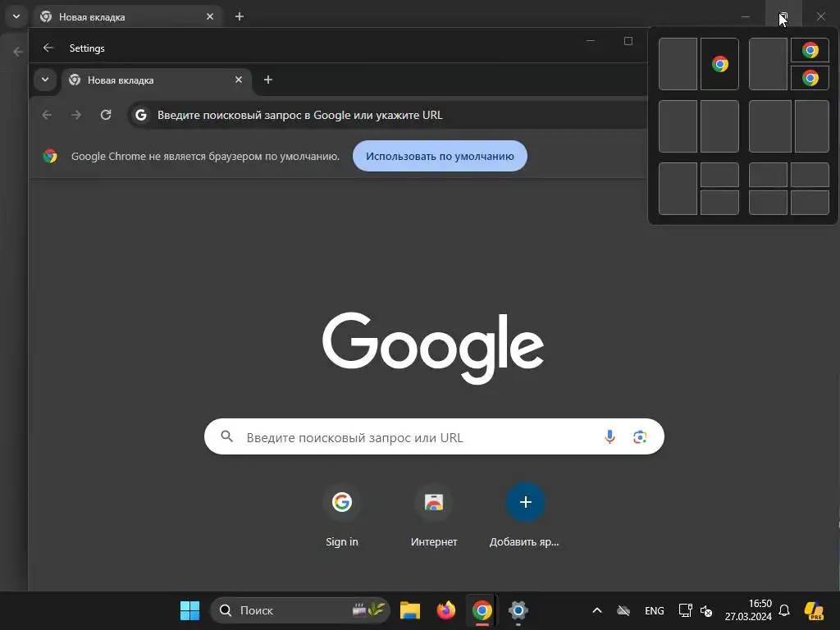
Task: Switch to outer Новая вкладка tab
Action: coord(127,17)
